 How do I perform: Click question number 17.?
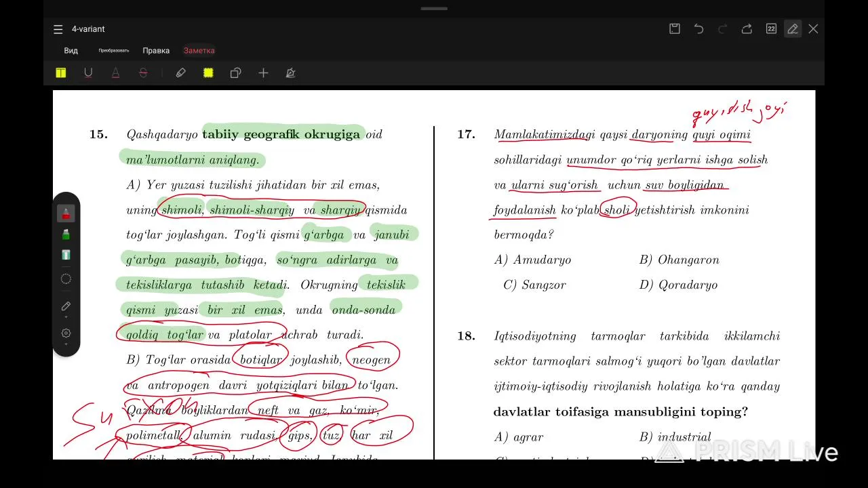point(466,134)
